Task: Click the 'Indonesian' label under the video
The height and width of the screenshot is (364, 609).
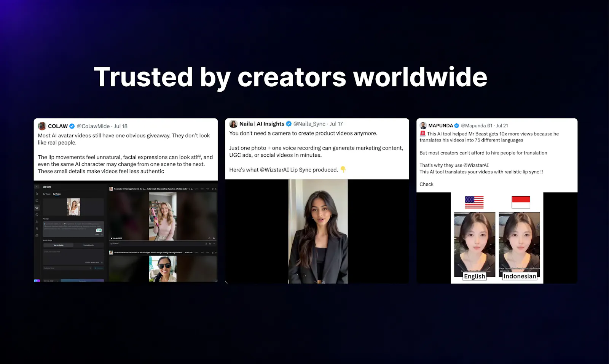Action: click(x=520, y=277)
